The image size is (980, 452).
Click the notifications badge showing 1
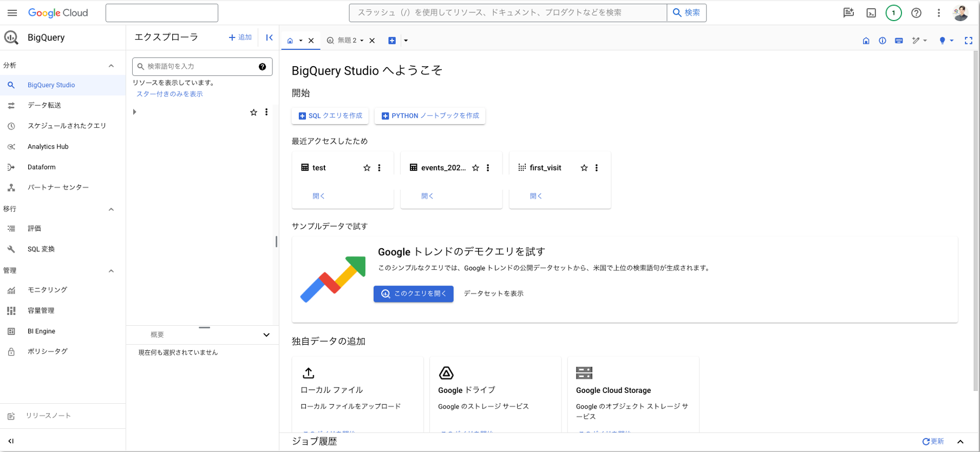coord(893,13)
